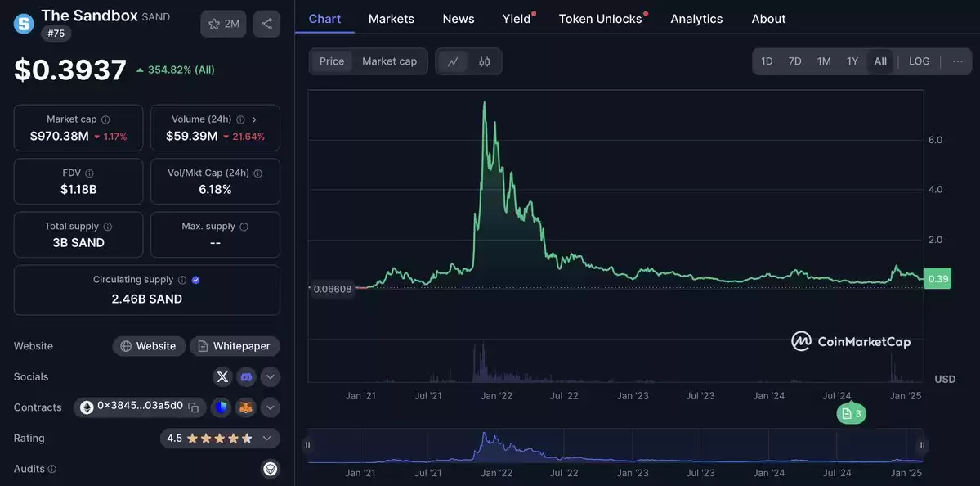980x486 pixels.
Task: Open the Whitepaper link button
Action: tap(235, 346)
